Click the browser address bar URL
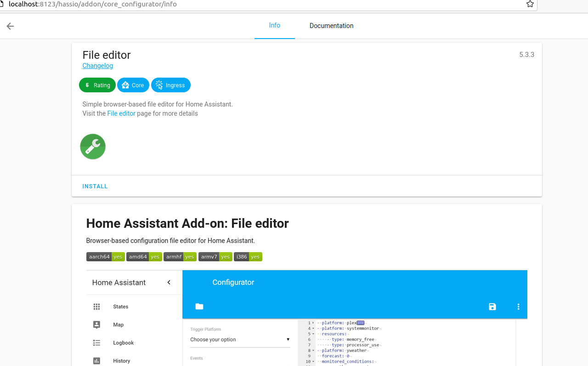588x366 pixels. click(x=92, y=4)
